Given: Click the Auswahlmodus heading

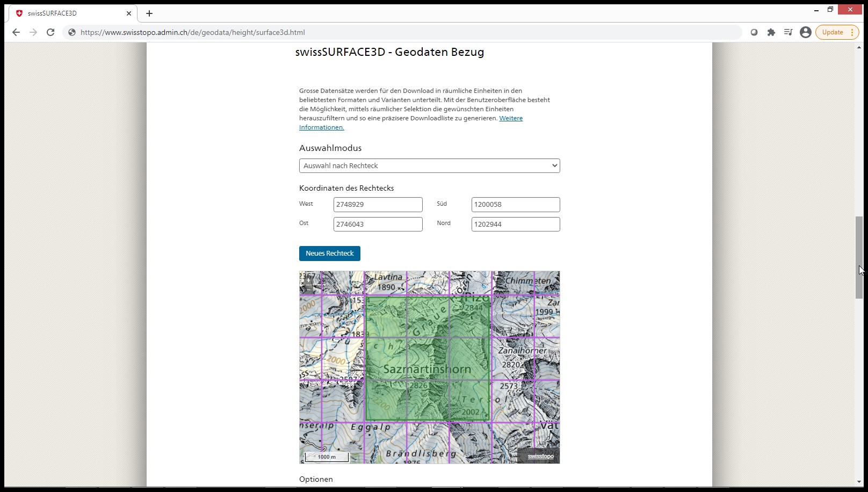Looking at the screenshot, I should click(330, 148).
